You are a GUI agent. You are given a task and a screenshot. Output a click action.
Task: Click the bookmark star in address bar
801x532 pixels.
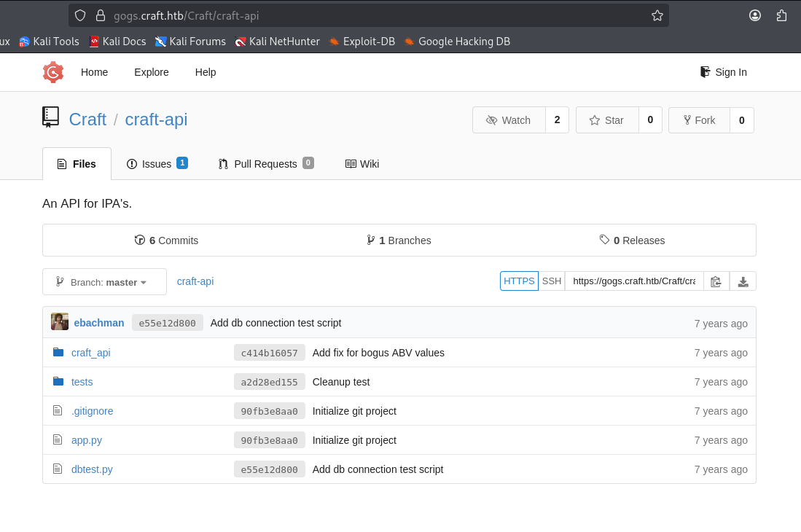pyautogui.click(x=657, y=16)
